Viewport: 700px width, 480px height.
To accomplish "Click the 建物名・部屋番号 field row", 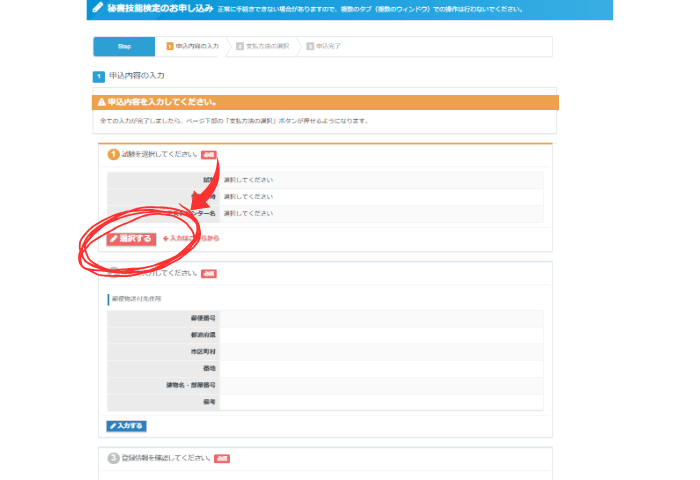I will pyautogui.click(x=380, y=385).
